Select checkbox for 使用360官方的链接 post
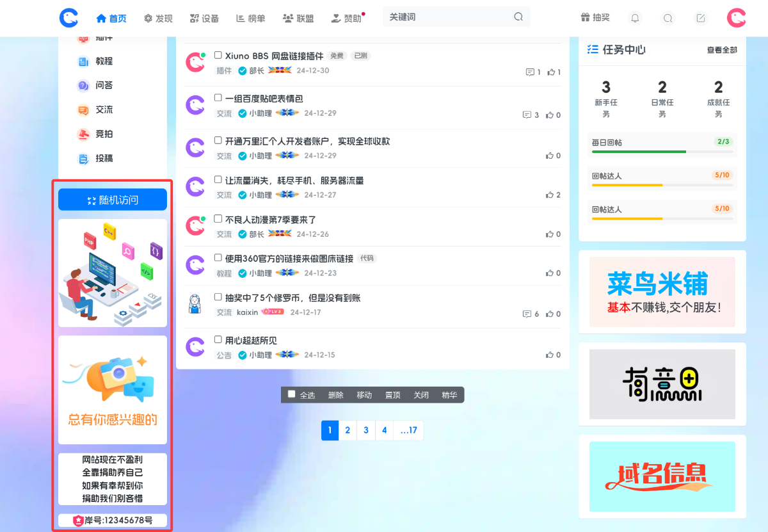 218,258
